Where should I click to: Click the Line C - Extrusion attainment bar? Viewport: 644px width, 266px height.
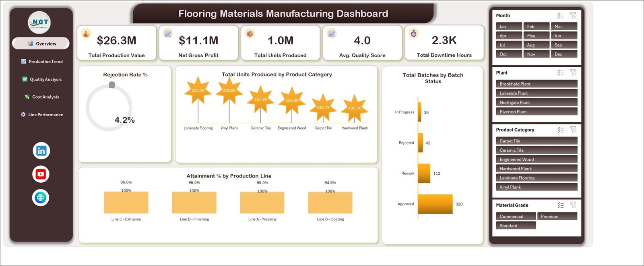pyautogui.click(x=126, y=202)
